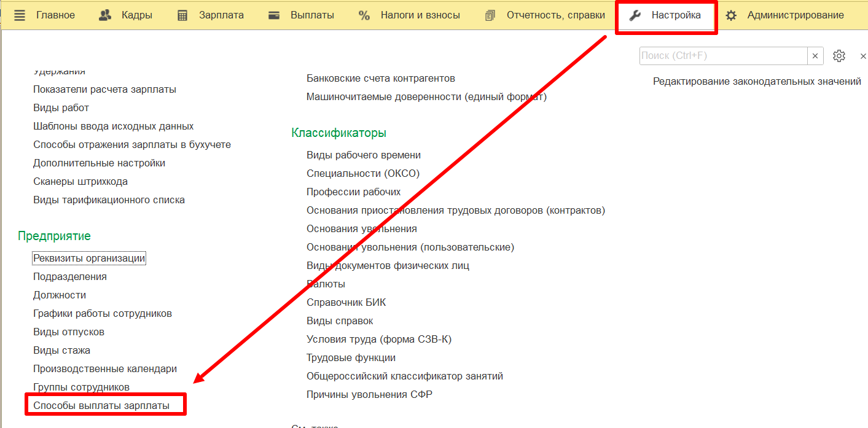Open Производственные календари
Screen dimensions: 868x428
click(x=105, y=368)
